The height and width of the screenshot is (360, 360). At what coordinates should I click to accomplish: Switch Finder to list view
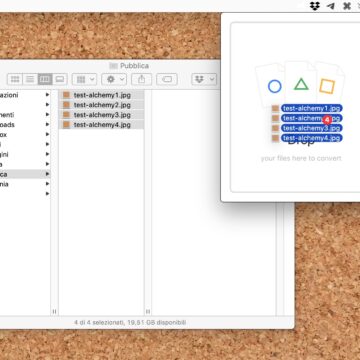click(30, 79)
